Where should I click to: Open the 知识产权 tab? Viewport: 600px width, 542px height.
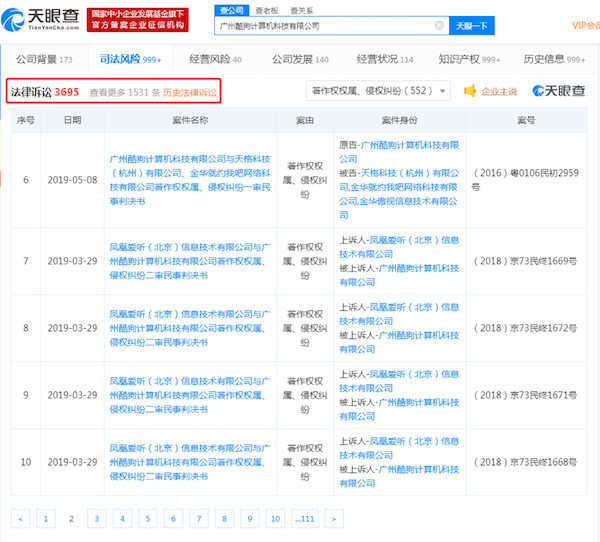point(470,59)
